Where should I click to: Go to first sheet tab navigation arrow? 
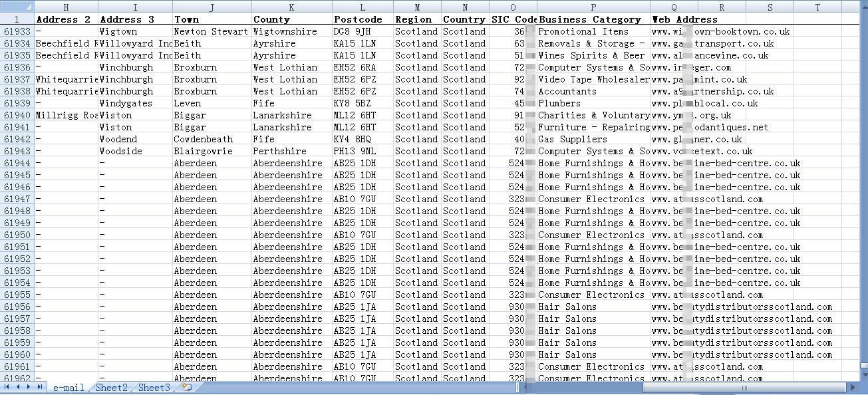7,387
